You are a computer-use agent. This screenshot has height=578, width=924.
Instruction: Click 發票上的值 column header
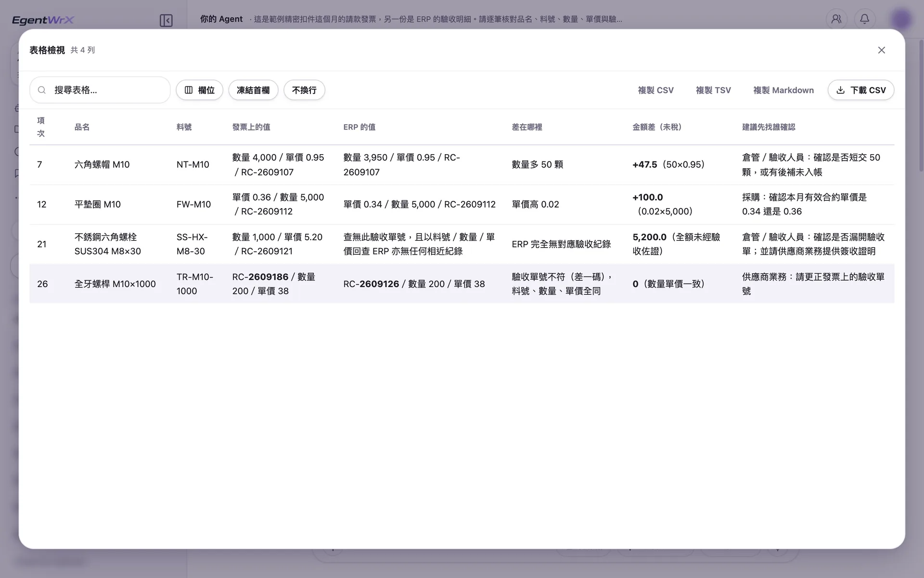coord(251,127)
